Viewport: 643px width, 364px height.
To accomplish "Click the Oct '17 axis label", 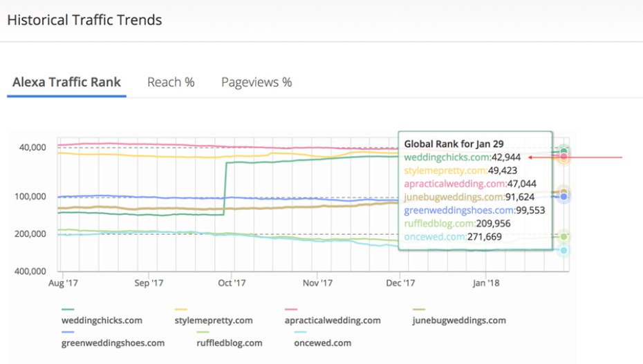I will point(232,283).
